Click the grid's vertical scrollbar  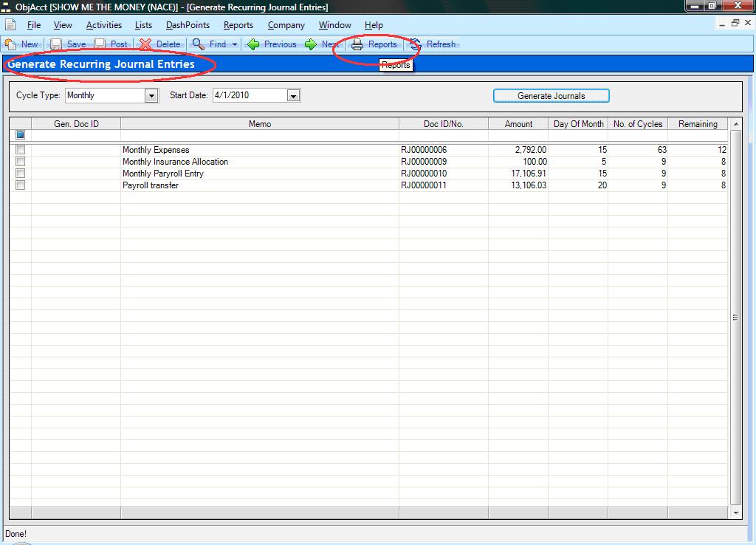pos(735,318)
